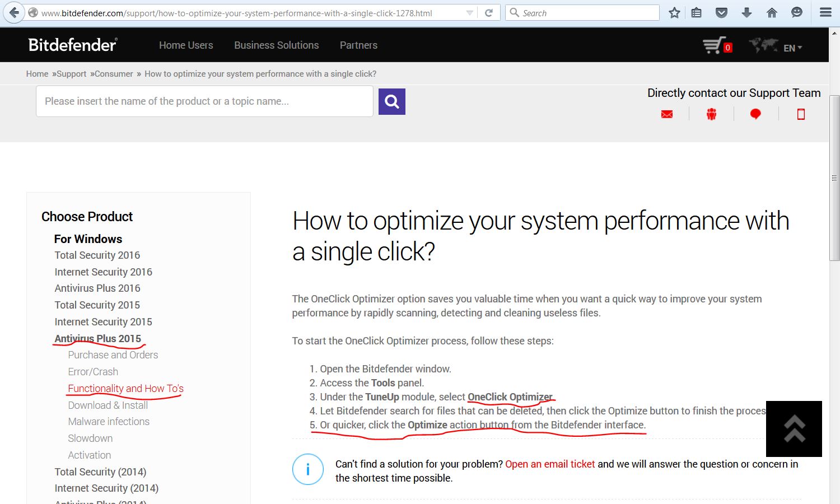Start a chat with the speech bubble icon
This screenshot has height=504, width=840.
tap(755, 114)
